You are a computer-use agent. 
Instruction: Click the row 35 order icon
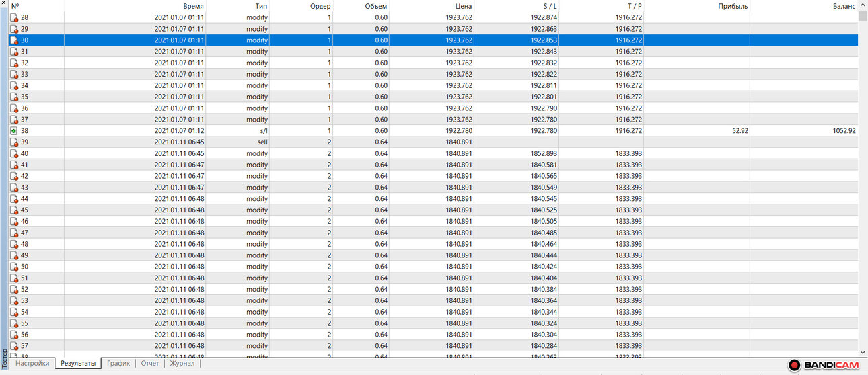pyautogui.click(x=14, y=97)
